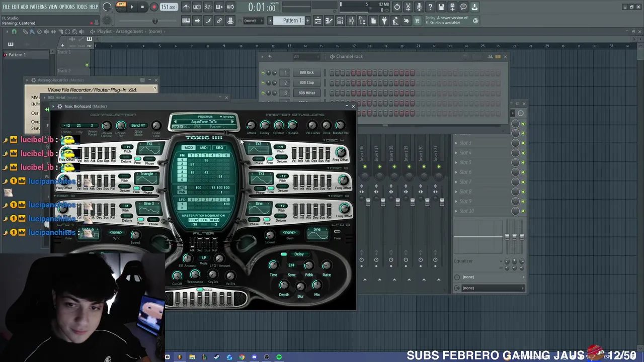
Task: Mute the 808 HiHat channel LED
Action: pyautogui.click(x=263, y=93)
